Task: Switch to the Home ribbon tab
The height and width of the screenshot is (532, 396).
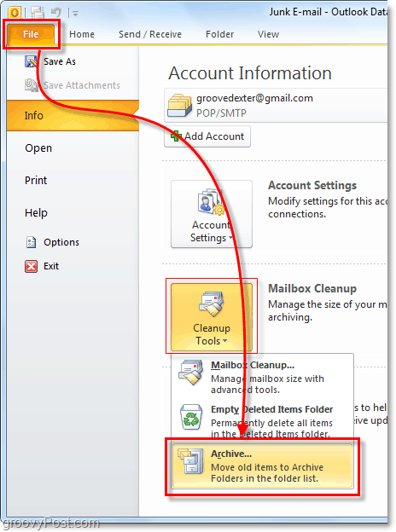Action: 82,34
